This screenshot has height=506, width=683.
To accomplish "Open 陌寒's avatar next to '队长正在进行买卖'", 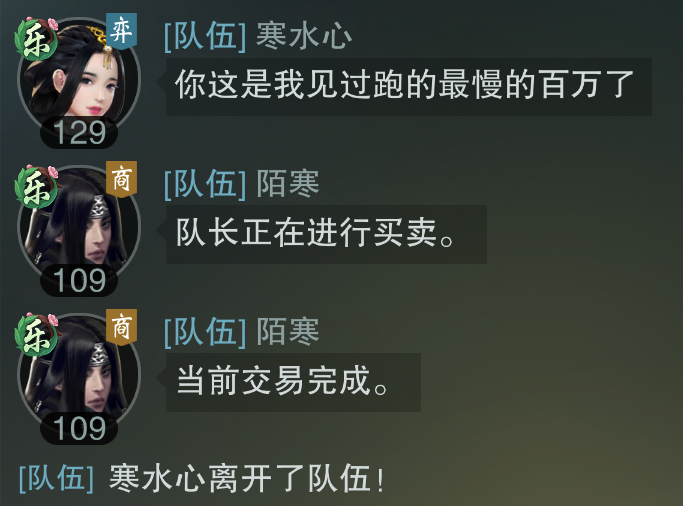I will click(x=79, y=226).
